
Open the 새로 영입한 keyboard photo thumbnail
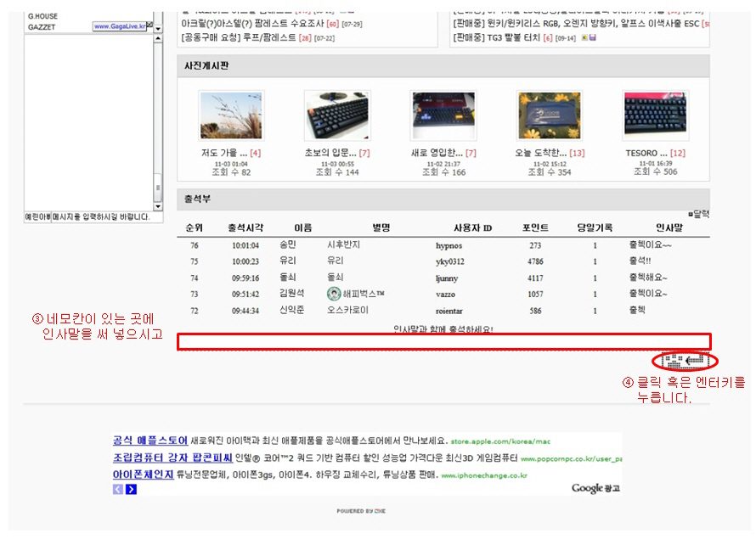tap(443, 115)
